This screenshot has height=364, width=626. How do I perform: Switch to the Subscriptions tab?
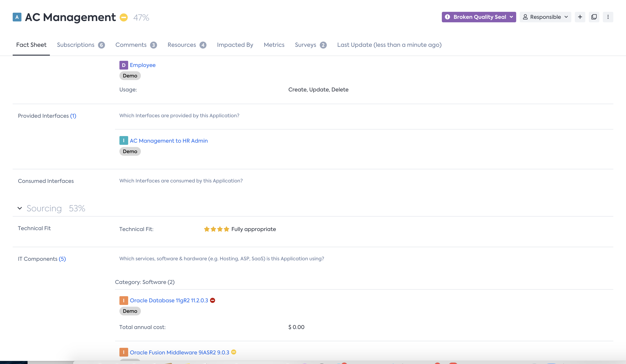[75, 45]
